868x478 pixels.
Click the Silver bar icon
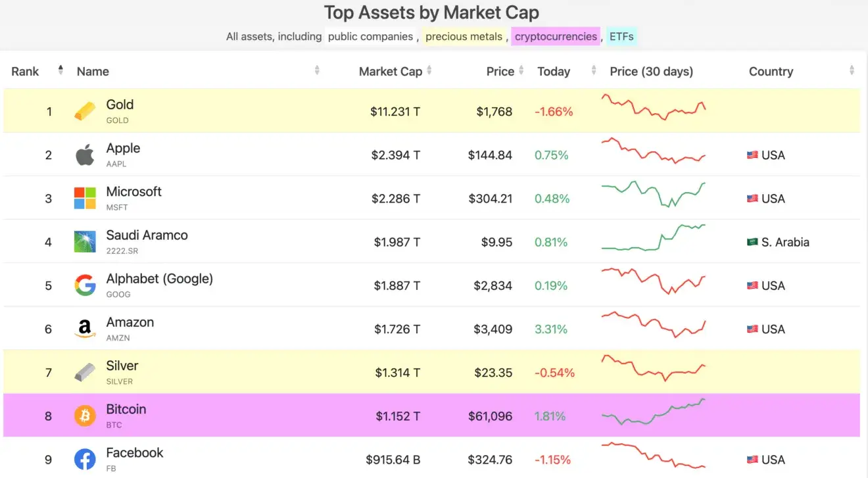85,372
